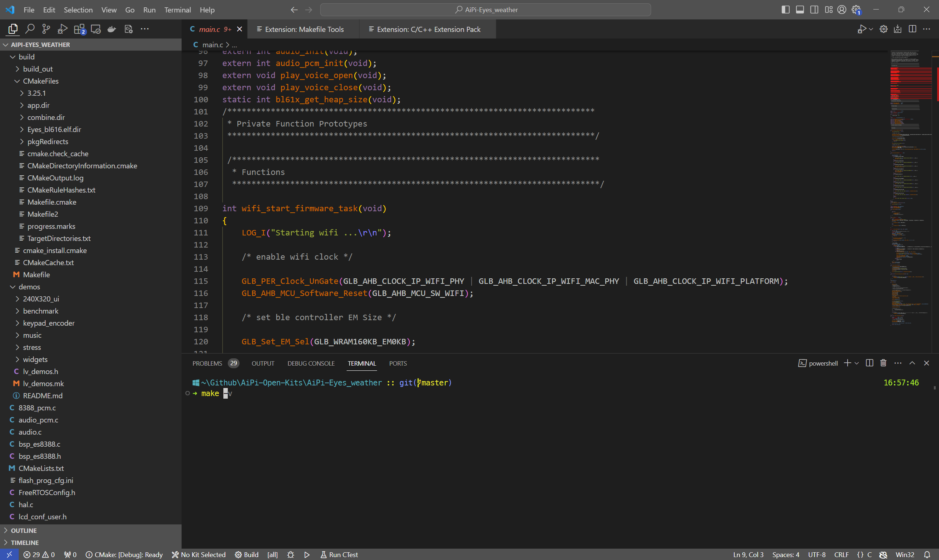Open the Manage settings gear in title bar
Viewport: 939px width, 560px height.
coord(856,10)
